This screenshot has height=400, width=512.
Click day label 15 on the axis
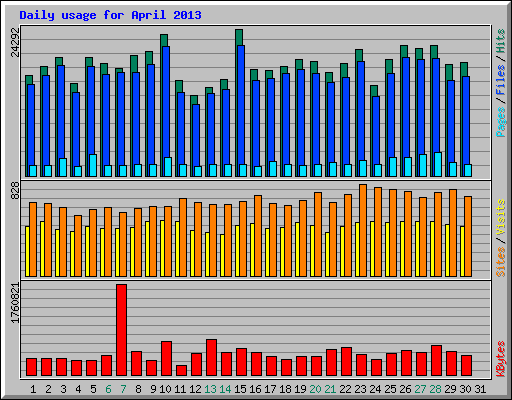coord(240,389)
